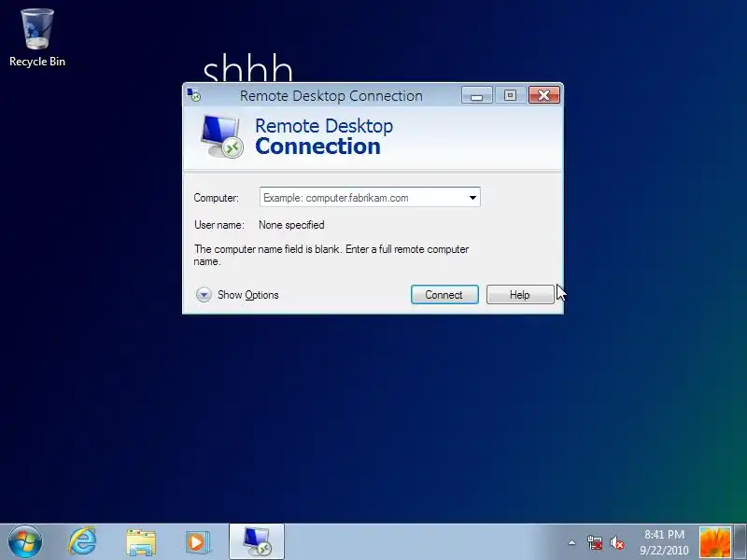Screen dimensions: 747x560
Task: Click the 'User name:' label
Action: pos(219,225)
